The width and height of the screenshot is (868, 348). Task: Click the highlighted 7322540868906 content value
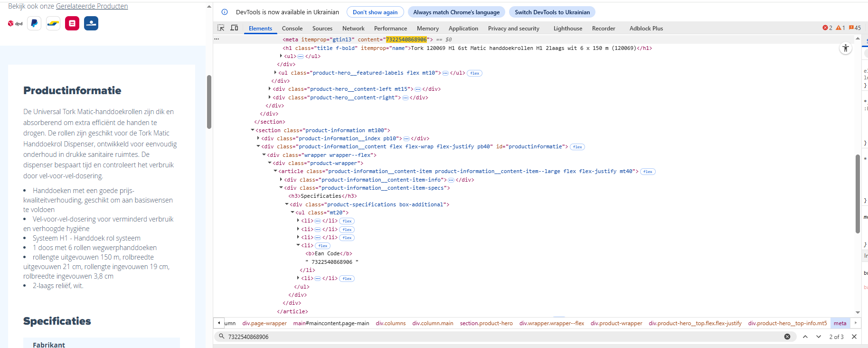pyautogui.click(x=406, y=39)
